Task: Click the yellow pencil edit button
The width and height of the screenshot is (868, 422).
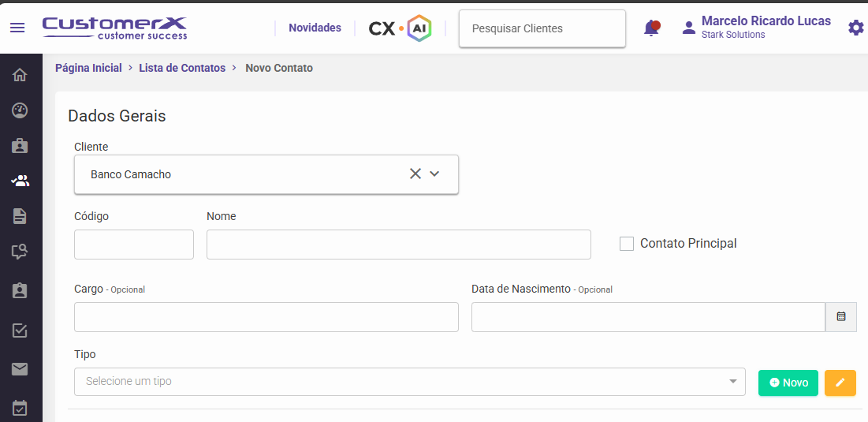Action: [x=840, y=383]
